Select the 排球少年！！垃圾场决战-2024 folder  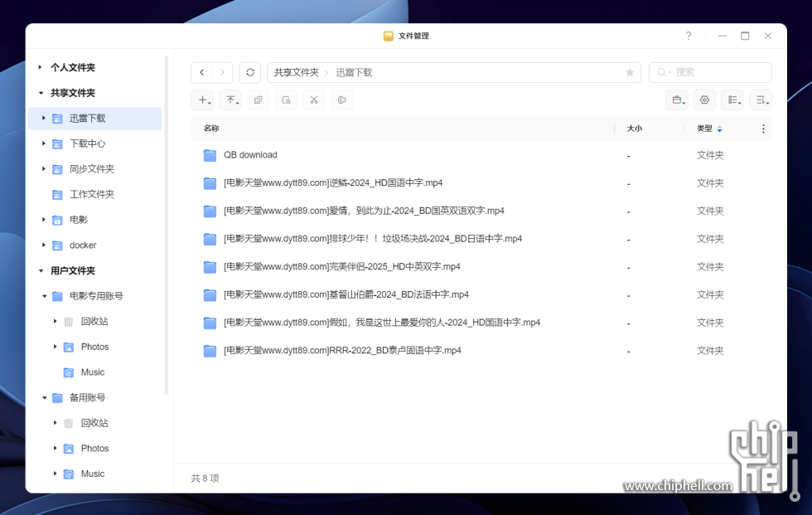(481, 240)
